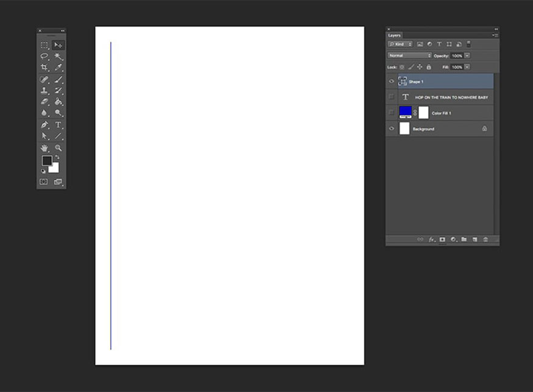Image resolution: width=533 pixels, height=392 pixels.
Task: Select the Zoom tool
Action: tap(58, 148)
